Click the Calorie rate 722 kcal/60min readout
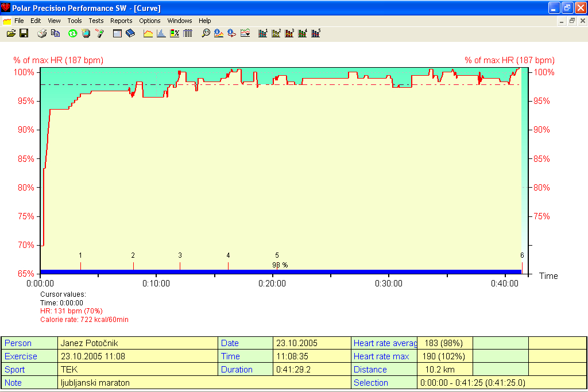The image size is (588, 392). click(84, 320)
